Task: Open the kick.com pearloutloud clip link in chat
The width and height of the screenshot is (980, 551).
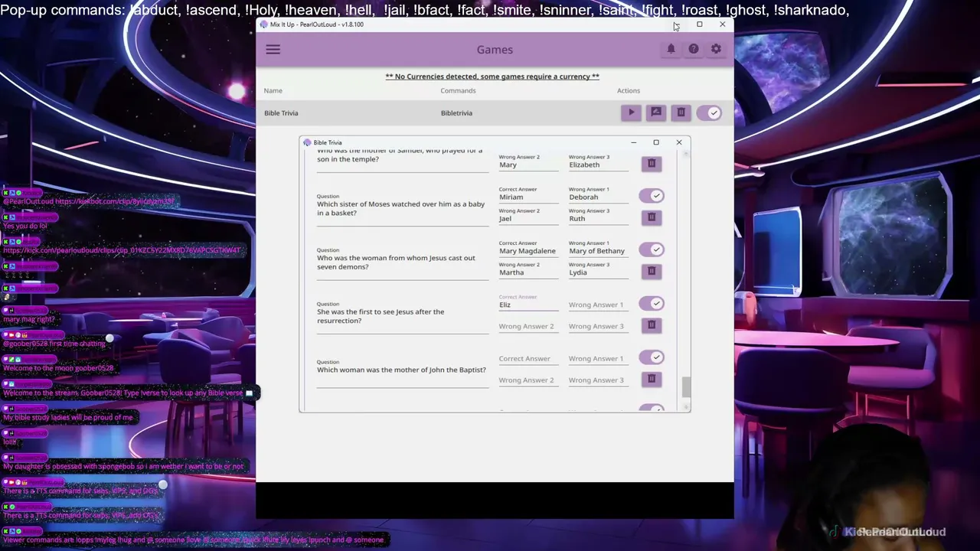Action: [122, 250]
